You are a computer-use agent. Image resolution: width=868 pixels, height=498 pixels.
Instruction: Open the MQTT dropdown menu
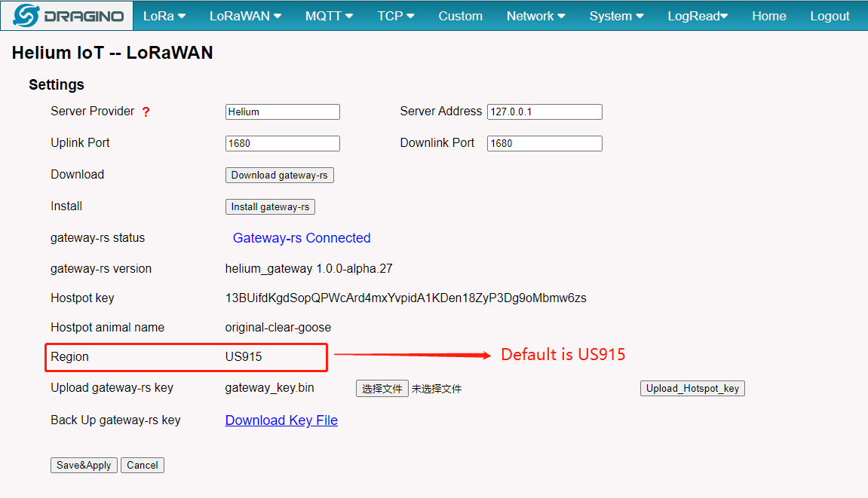(330, 16)
